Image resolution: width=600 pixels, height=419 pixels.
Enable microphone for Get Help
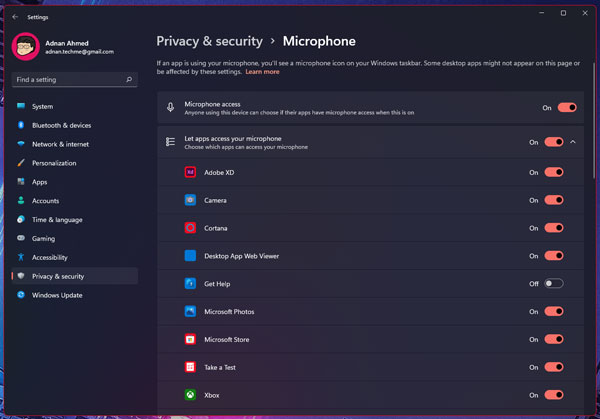554,284
